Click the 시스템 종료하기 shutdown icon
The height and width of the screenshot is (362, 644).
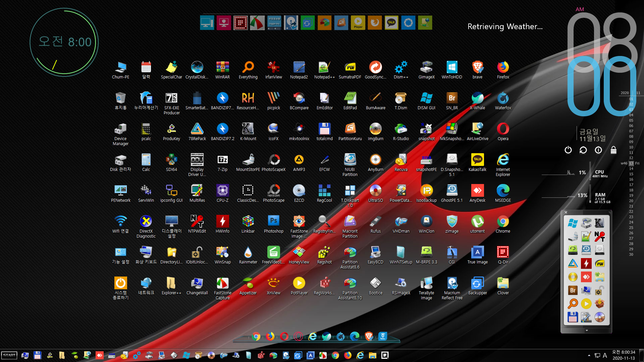120,288
